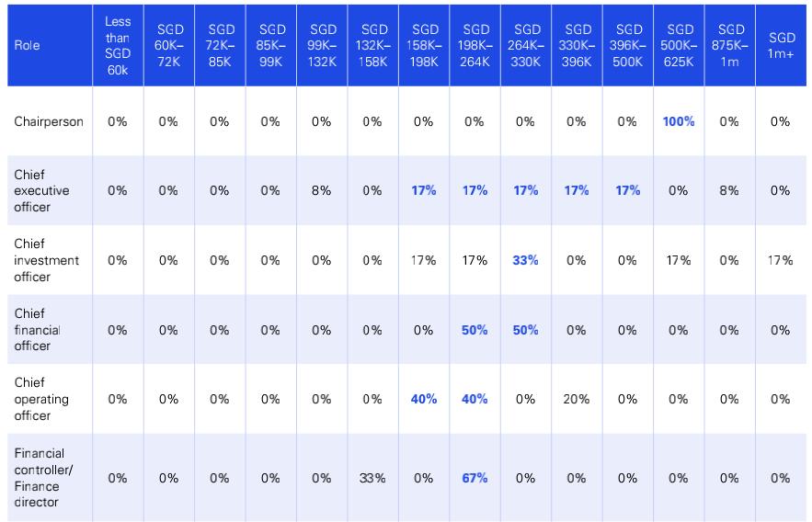The width and height of the screenshot is (812, 522).
Task: Select the SGD 1m+ column header
Action: coord(781,46)
